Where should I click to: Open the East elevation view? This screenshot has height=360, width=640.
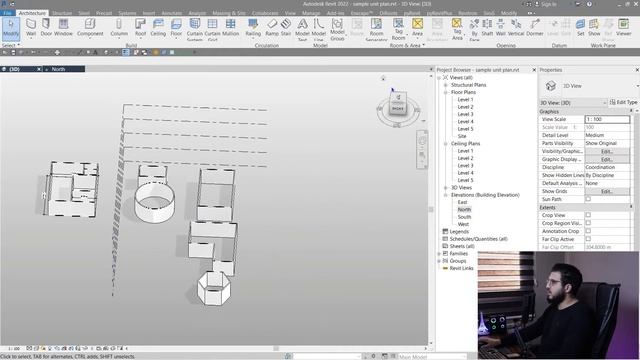462,202
